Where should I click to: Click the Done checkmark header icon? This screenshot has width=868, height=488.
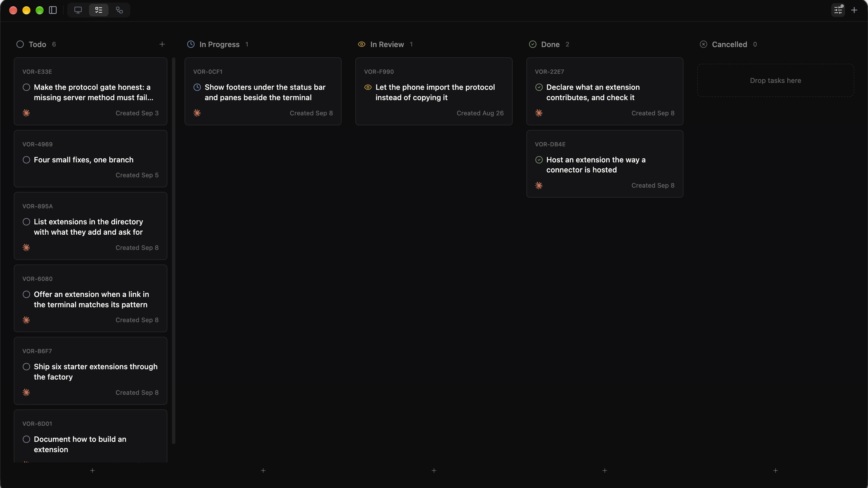point(532,44)
